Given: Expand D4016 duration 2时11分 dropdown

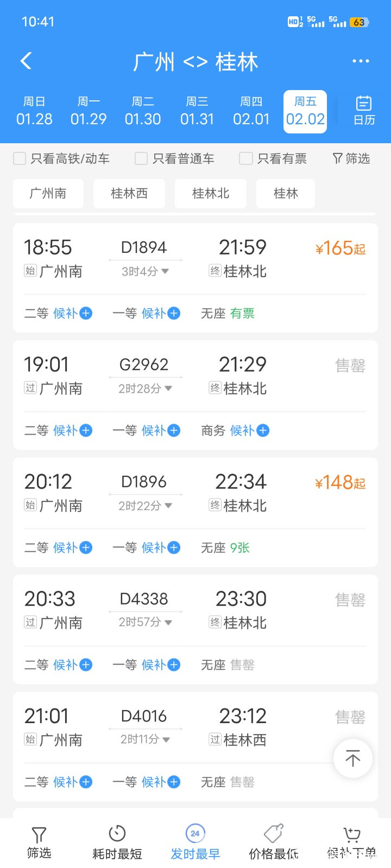Looking at the screenshot, I should coord(145,739).
